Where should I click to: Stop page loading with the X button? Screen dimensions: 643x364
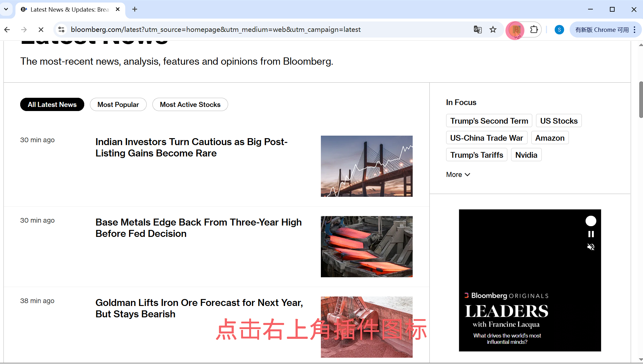(x=41, y=30)
